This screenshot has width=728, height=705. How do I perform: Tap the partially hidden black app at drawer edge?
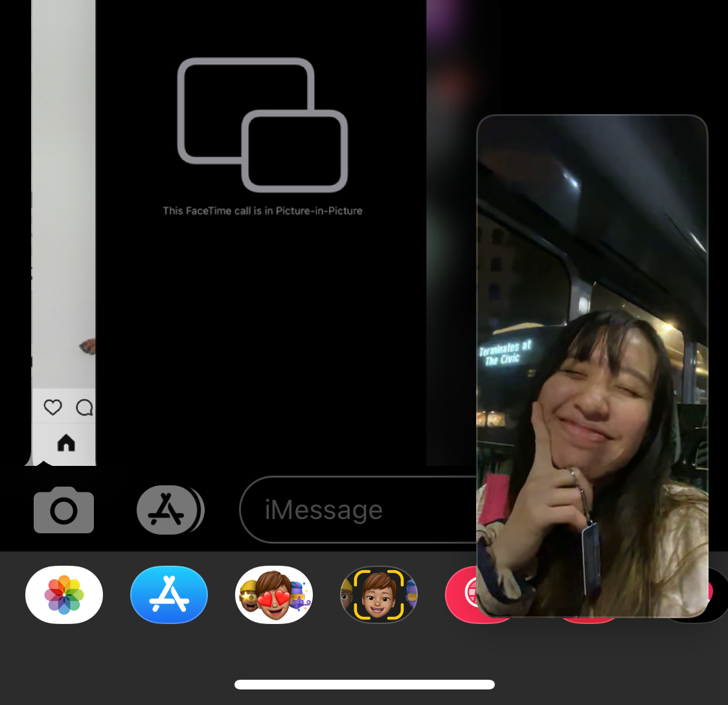point(716,595)
